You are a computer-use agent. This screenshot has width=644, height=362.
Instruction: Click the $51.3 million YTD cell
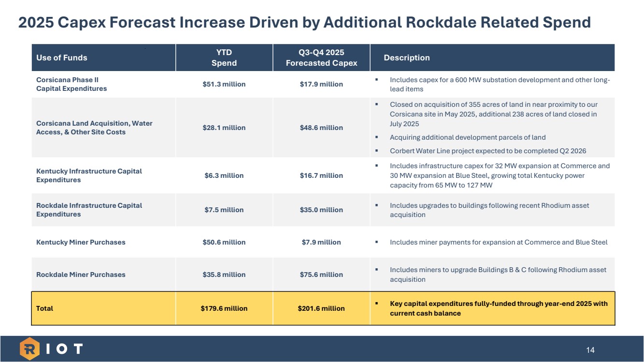[x=224, y=84]
